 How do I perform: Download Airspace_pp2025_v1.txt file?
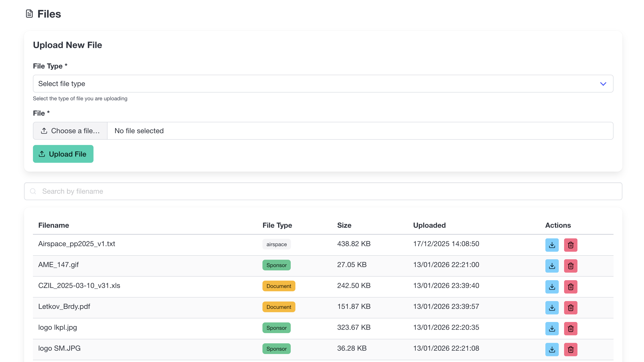[x=552, y=245]
